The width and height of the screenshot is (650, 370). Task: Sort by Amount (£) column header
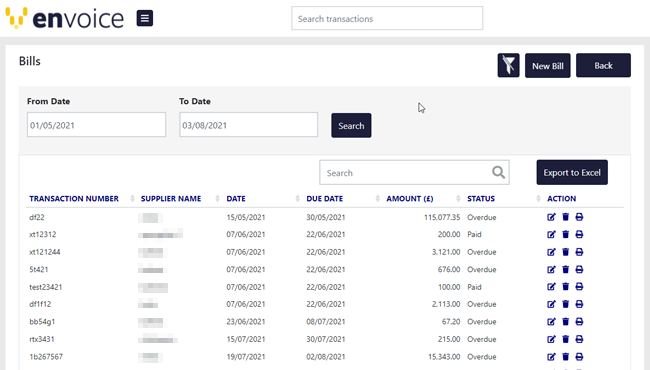coord(410,198)
